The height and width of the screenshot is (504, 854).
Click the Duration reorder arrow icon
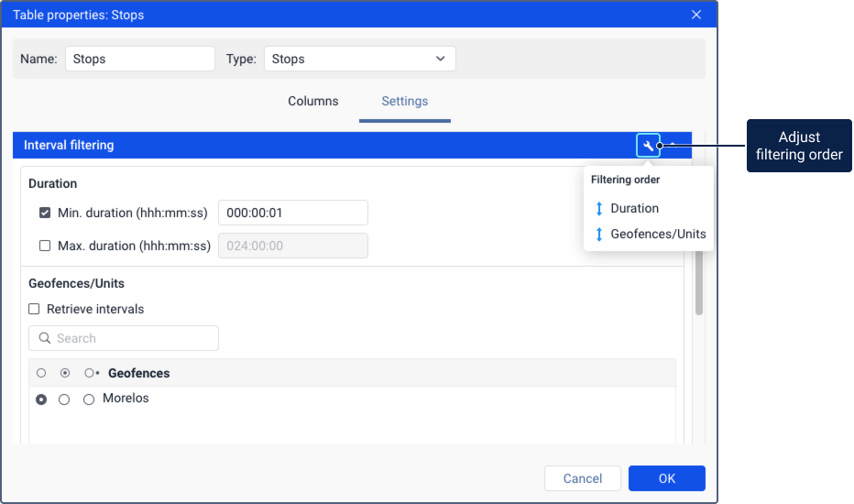(599, 208)
